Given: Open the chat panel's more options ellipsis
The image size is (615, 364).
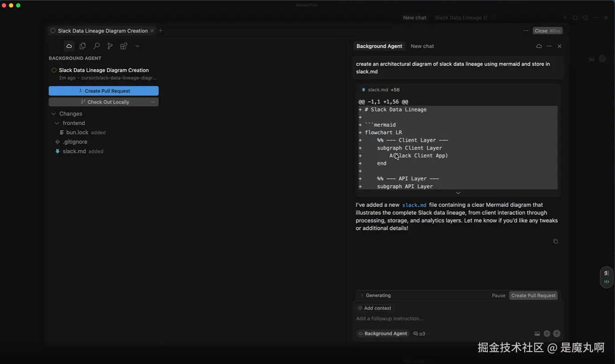Looking at the screenshot, I should (549, 46).
